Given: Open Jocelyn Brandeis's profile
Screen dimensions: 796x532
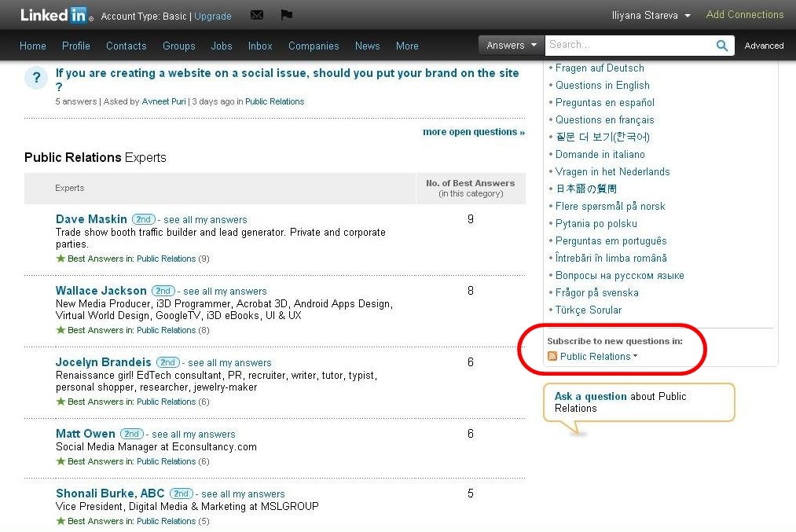Looking at the screenshot, I should point(104,362).
